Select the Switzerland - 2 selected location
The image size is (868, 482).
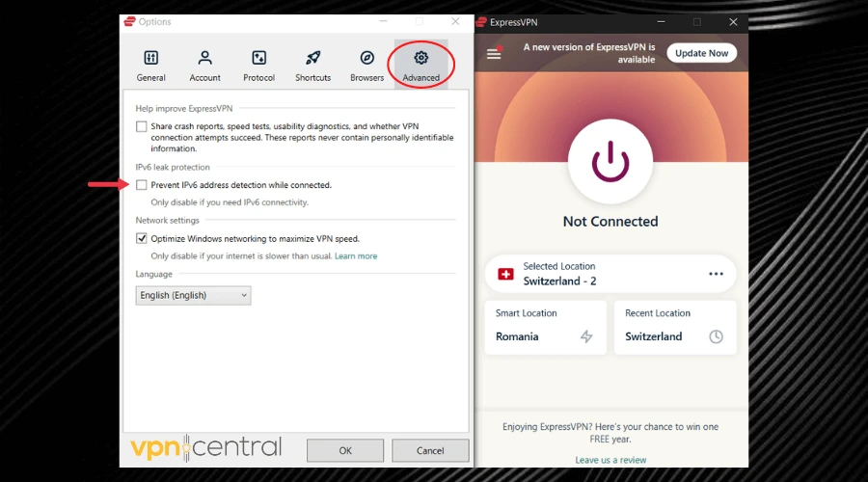tap(610, 274)
